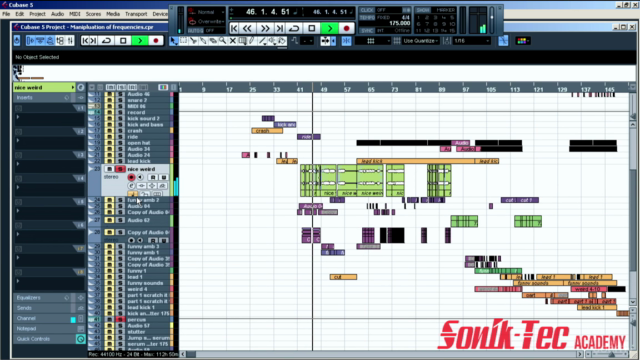Toggle the metronome CLICK button

click(367, 10)
